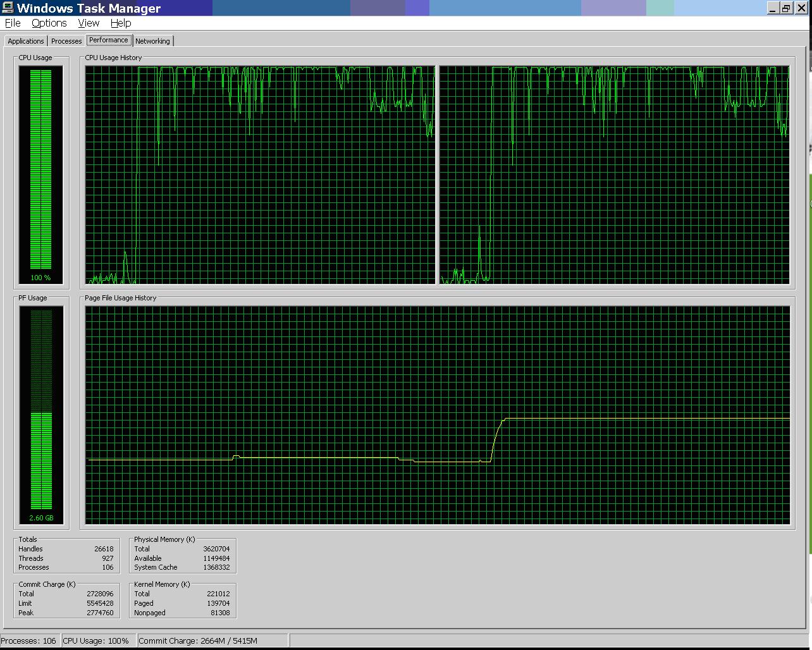Click the Commit Charge Limit value 5545428
This screenshot has height=650, width=812.
(x=100, y=603)
